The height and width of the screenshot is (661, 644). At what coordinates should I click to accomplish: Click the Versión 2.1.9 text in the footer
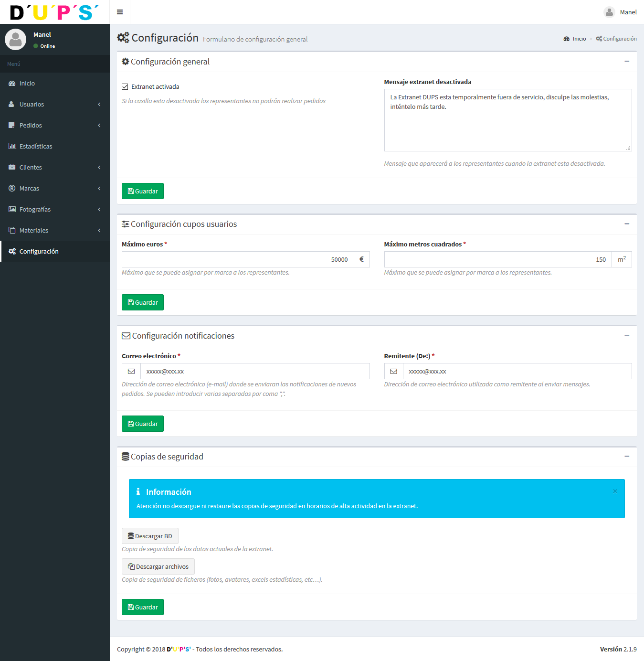618,649
